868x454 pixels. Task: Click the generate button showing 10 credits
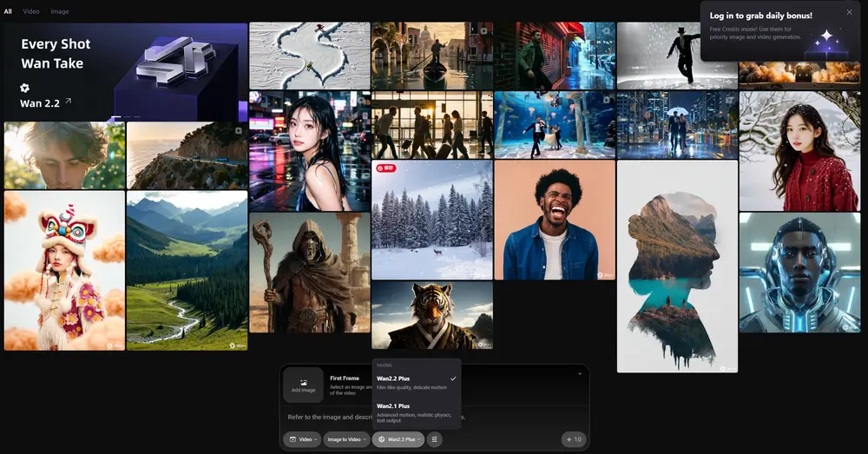pyautogui.click(x=573, y=439)
